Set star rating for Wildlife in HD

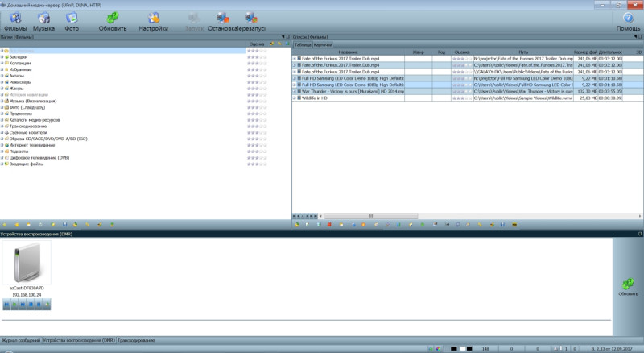(461, 98)
